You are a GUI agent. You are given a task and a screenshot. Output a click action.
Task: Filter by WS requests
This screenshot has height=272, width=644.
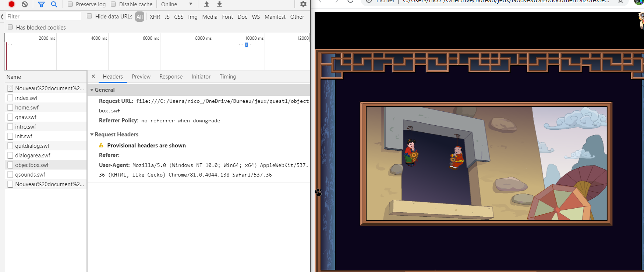tap(256, 17)
